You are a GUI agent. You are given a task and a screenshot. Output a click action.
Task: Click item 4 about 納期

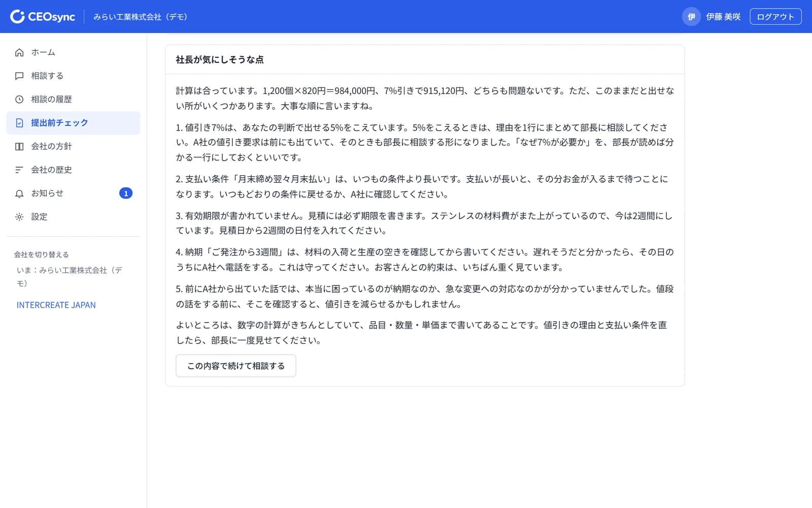(x=425, y=260)
